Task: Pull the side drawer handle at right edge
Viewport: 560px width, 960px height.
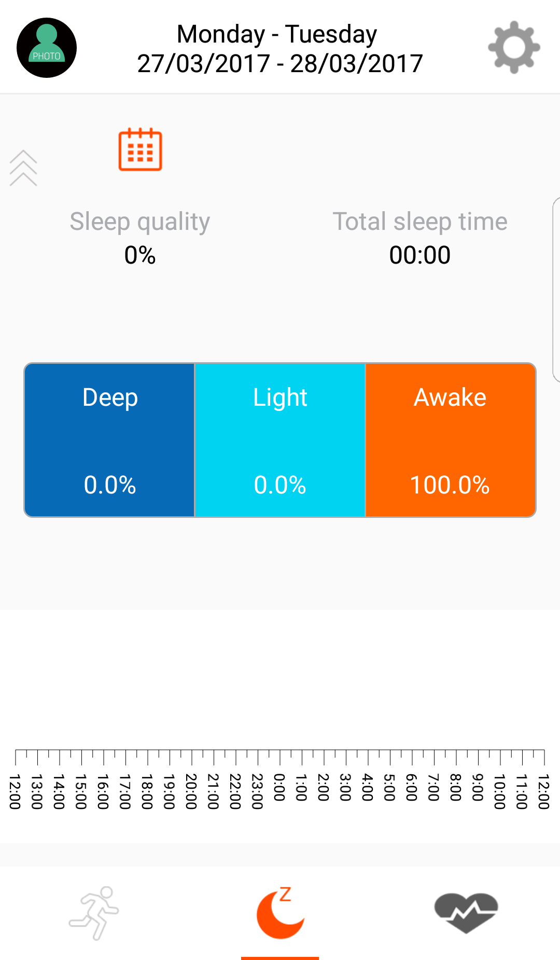Action: point(556,290)
